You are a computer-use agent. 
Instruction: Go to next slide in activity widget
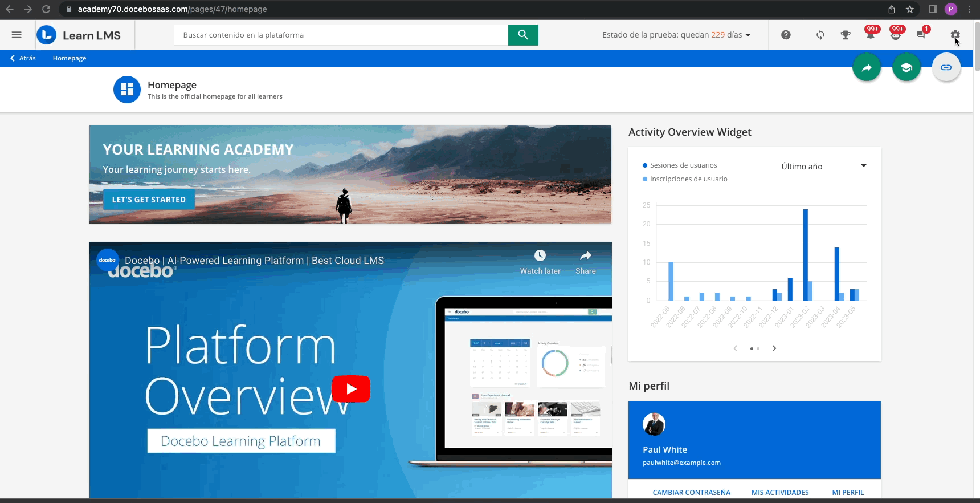click(774, 348)
